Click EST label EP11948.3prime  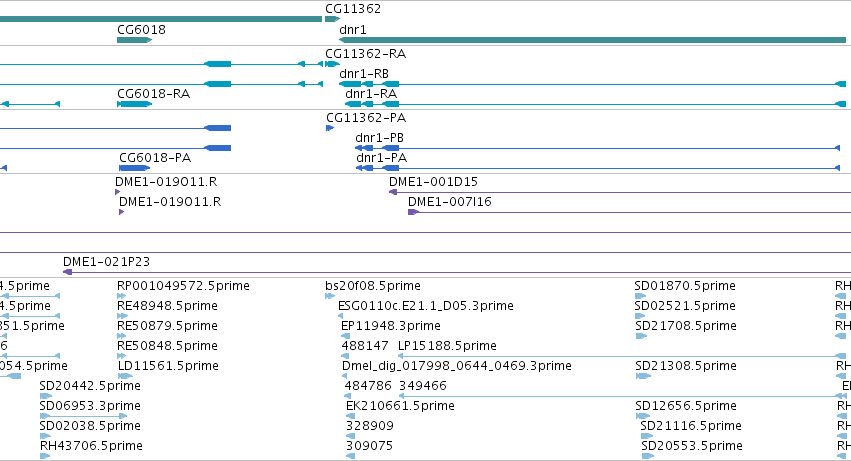click(391, 325)
